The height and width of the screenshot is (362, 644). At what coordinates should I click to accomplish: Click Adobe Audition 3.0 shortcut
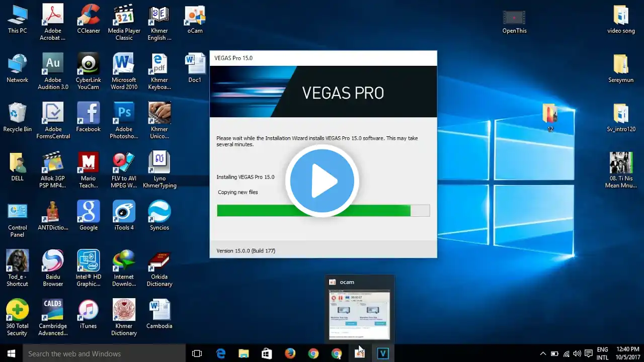[x=53, y=72]
